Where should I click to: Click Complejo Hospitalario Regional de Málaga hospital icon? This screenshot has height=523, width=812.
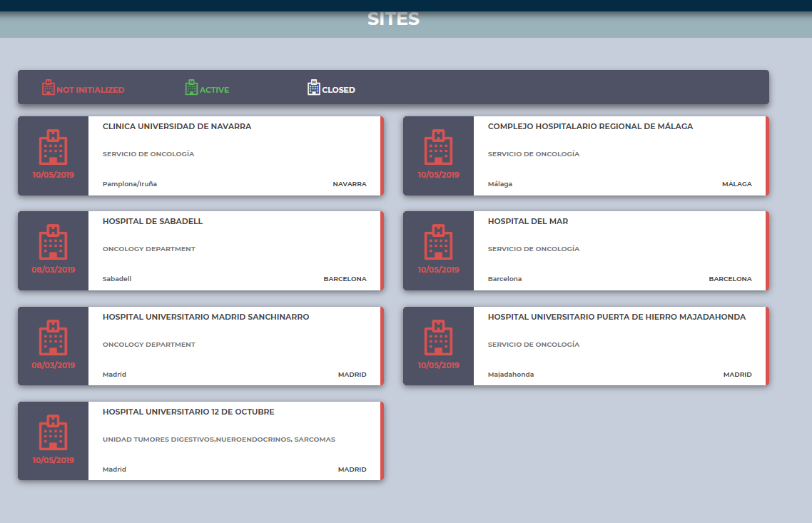point(439,147)
